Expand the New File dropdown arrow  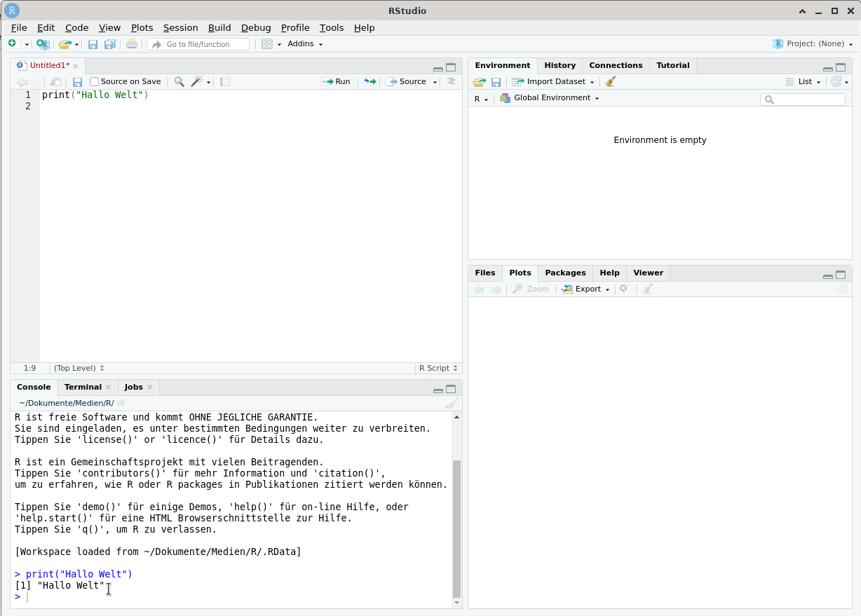coord(27,44)
